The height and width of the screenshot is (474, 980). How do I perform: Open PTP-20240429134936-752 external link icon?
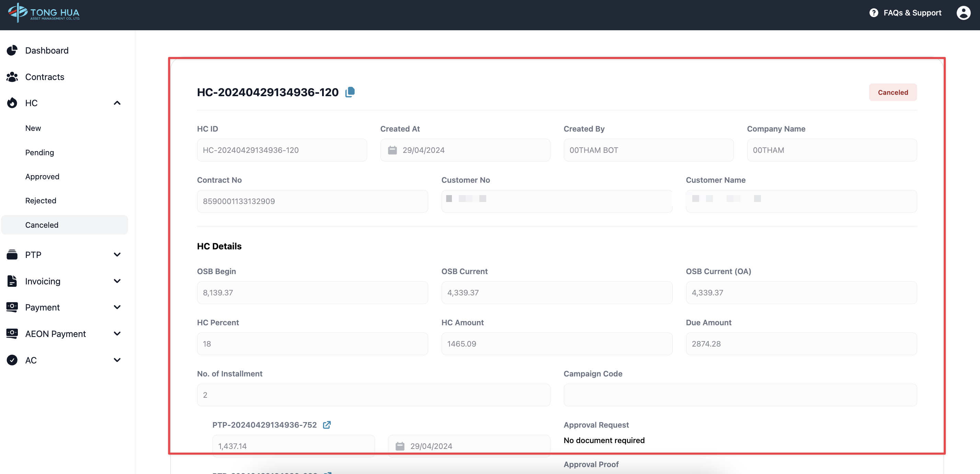(327, 425)
